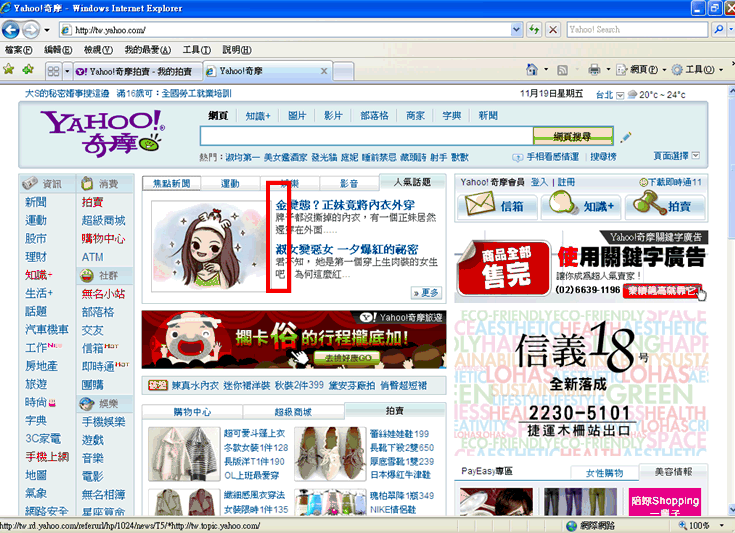Click the Knowledge+ lightbulb icon
This screenshot has width=735, height=533.
coord(562,205)
